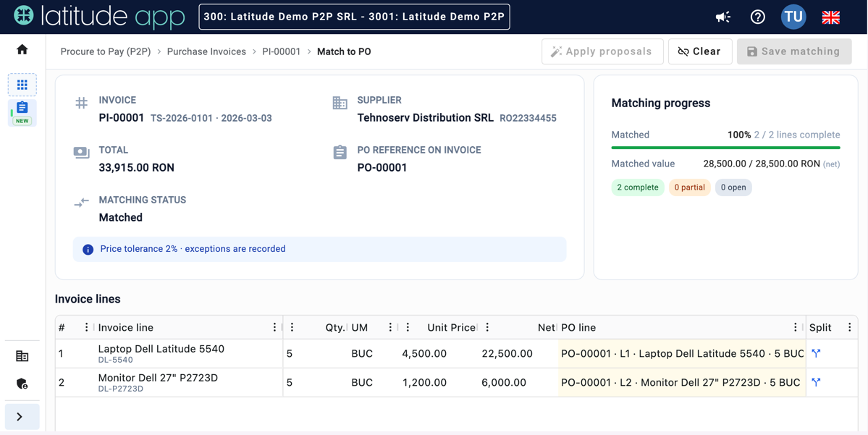Click the Clear button

point(700,51)
